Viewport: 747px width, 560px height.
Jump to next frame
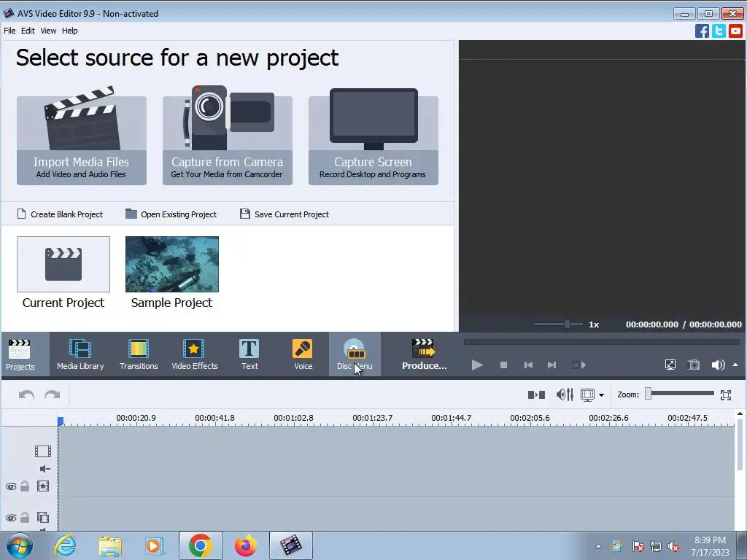tap(551, 365)
